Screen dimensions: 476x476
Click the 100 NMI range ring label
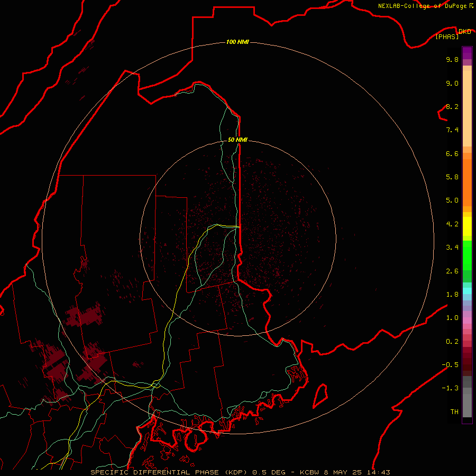[237, 42]
